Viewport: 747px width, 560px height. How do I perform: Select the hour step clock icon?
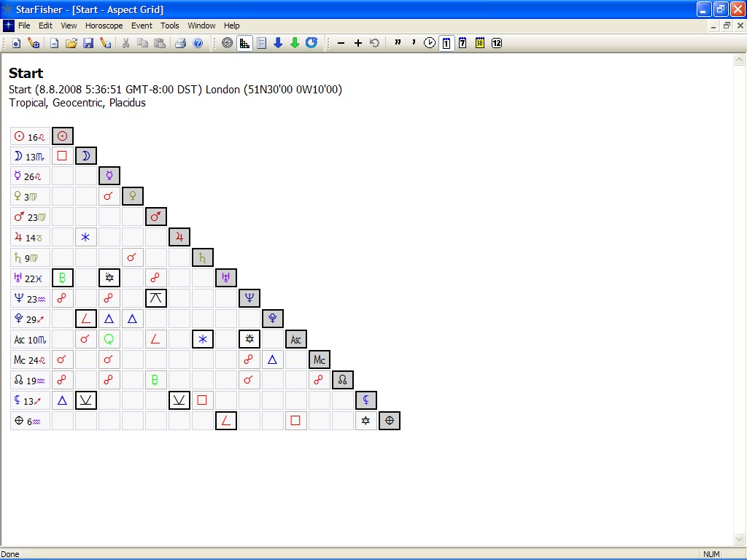tap(430, 43)
